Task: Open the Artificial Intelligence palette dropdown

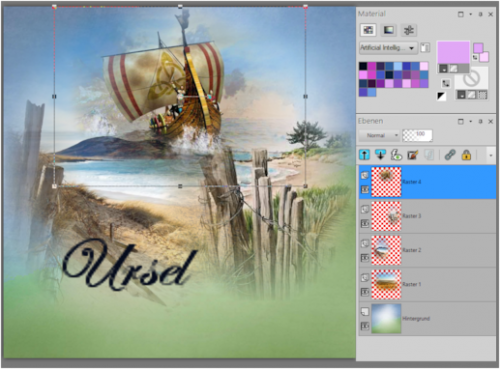Action: (x=388, y=48)
